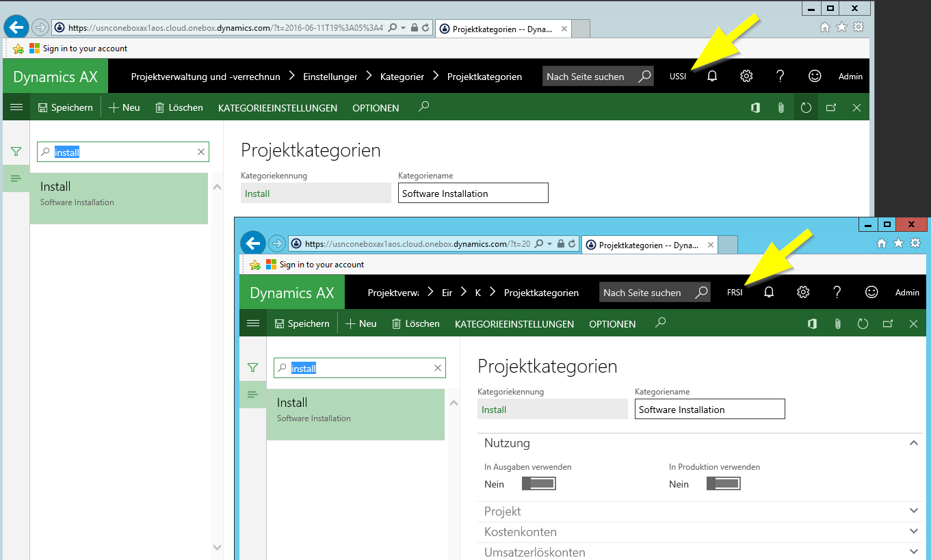The width and height of the screenshot is (931, 560).
Task: Open KATEGORIEEINSTELLUNGEN menu in the front window
Action: (x=514, y=324)
